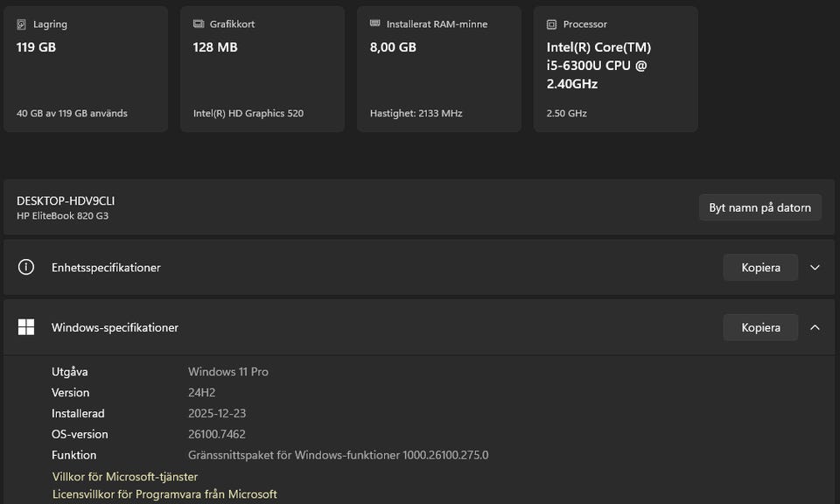This screenshot has height=504, width=840.
Task: Click the computer name DESKTOP-HDV9CLI
Action: (x=66, y=201)
